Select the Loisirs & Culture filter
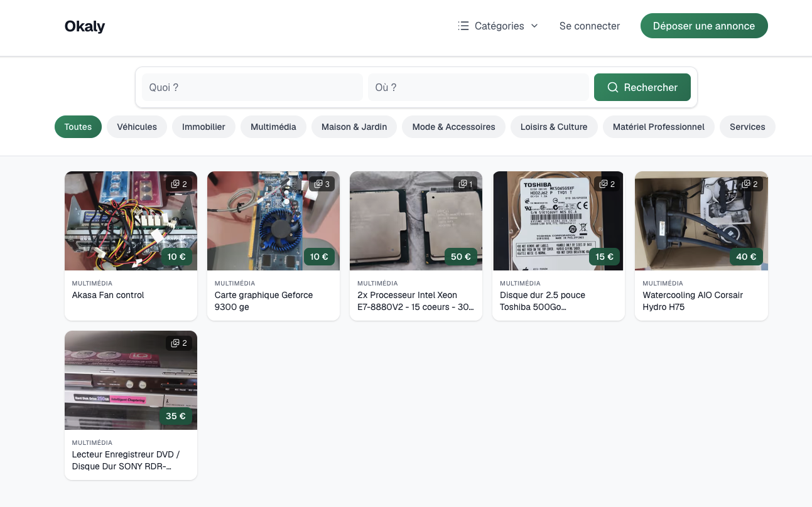812x507 pixels. coord(554,127)
